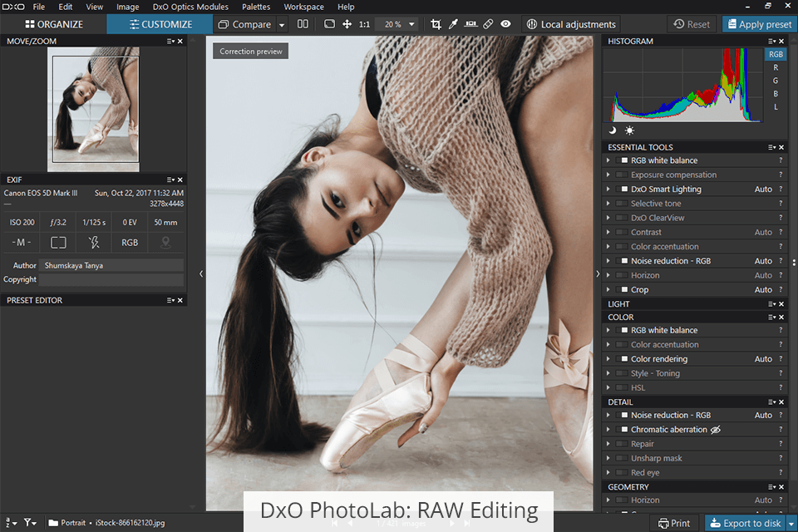Open help for Color accentuation in Essential Tools
798x532 pixels.
pos(781,246)
